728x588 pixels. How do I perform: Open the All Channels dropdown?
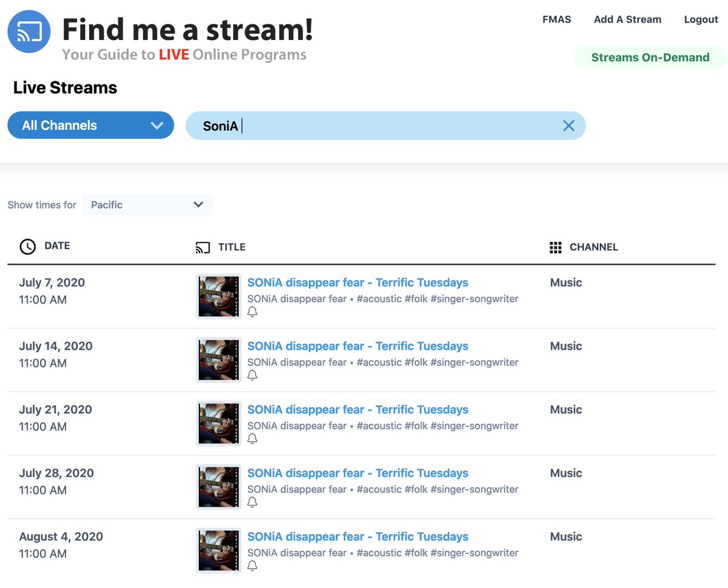[x=90, y=125]
